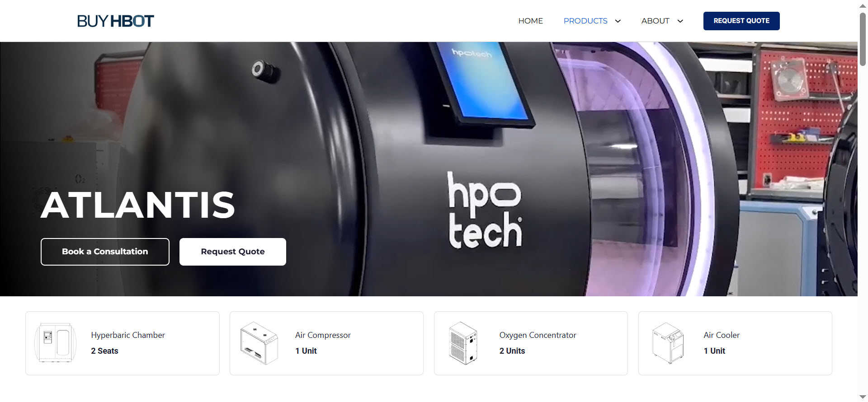Click the Book a Consultation button

pos(105,252)
